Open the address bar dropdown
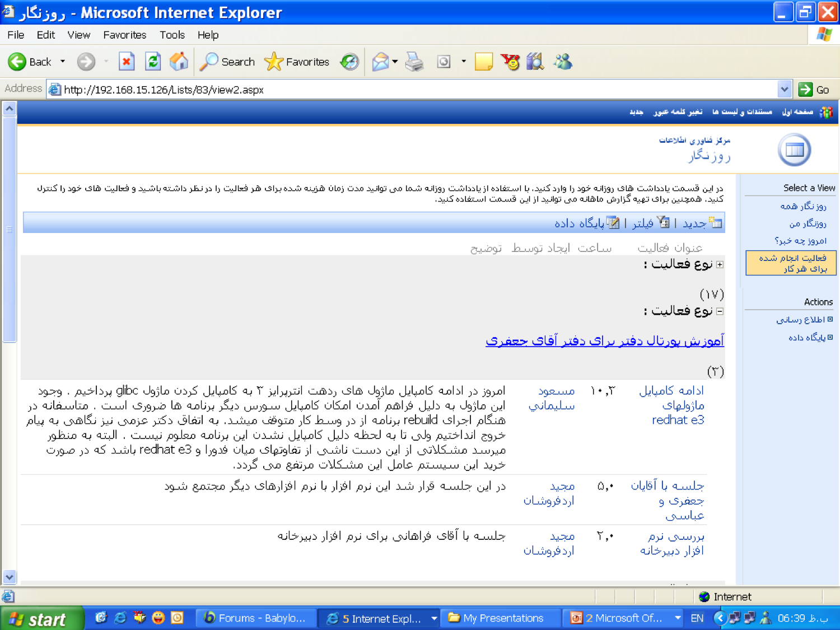The height and width of the screenshot is (630, 840). tap(785, 89)
